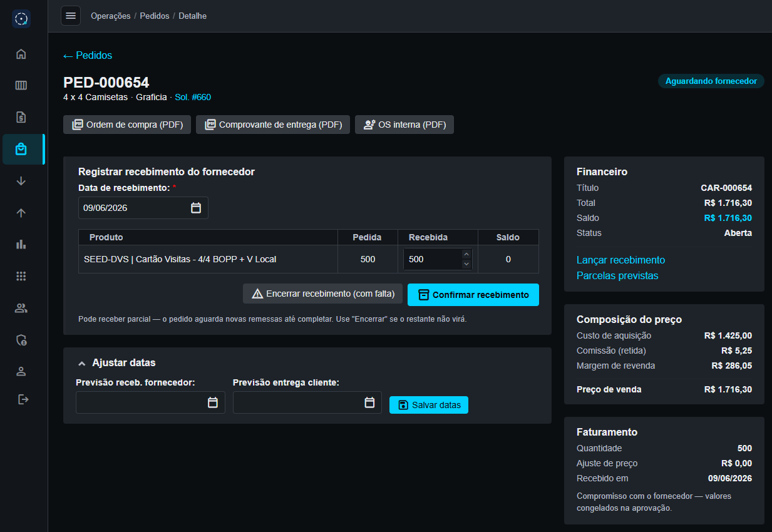Image resolution: width=772 pixels, height=532 pixels.
Task: Go to the Home sidebar icon
Action: 21,54
